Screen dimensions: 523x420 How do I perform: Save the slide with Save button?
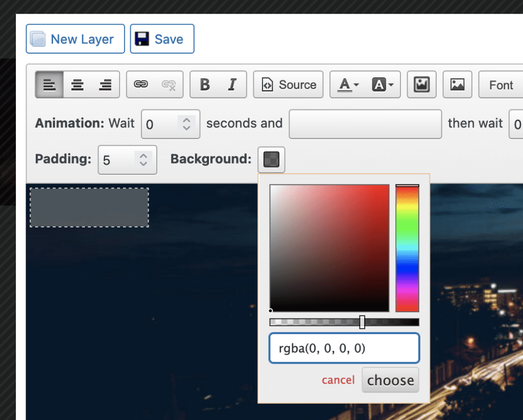(162, 39)
